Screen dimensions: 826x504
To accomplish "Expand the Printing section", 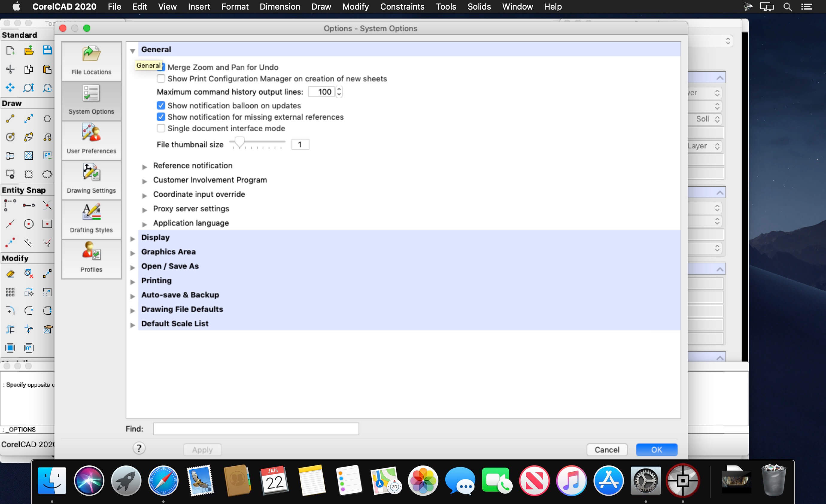I will point(132,282).
